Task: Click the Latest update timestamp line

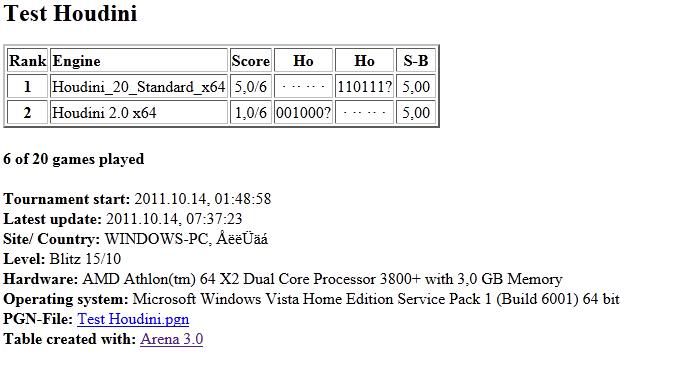Action: 123,219
